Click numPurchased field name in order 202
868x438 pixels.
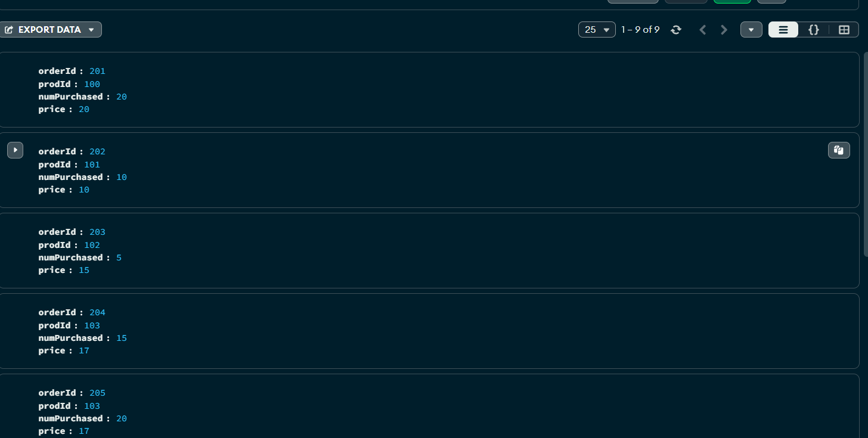pos(70,177)
